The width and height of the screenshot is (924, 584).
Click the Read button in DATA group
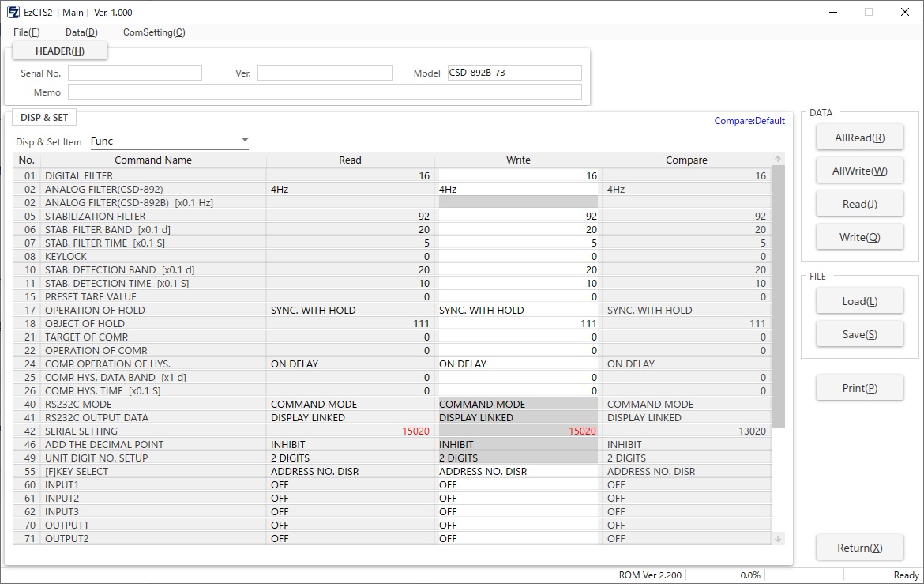coord(859,204)
